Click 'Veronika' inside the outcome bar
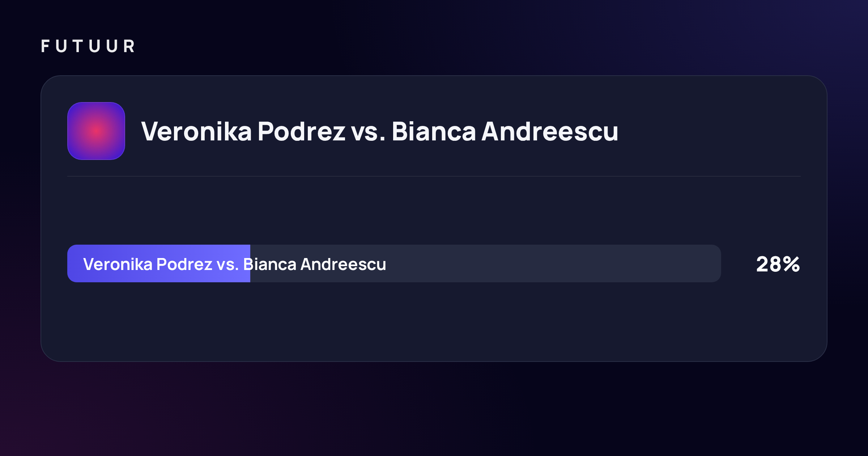Image resolution: width=868 pixels, height=456 pixels. [118, 264]
